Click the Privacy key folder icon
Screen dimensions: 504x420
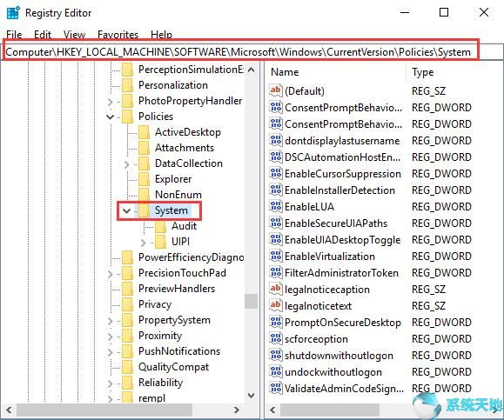[x=127, y=304]
